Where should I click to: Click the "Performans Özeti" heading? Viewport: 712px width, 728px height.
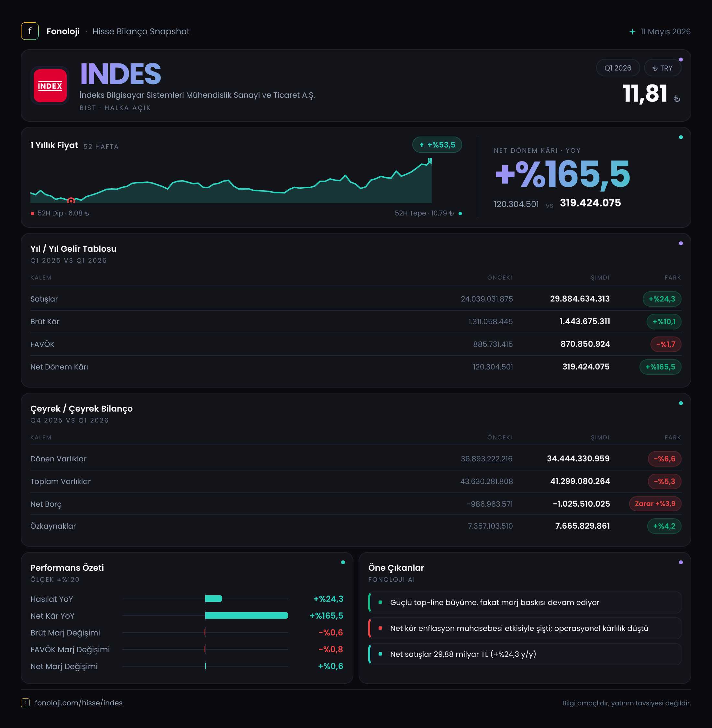coord(67,568)
